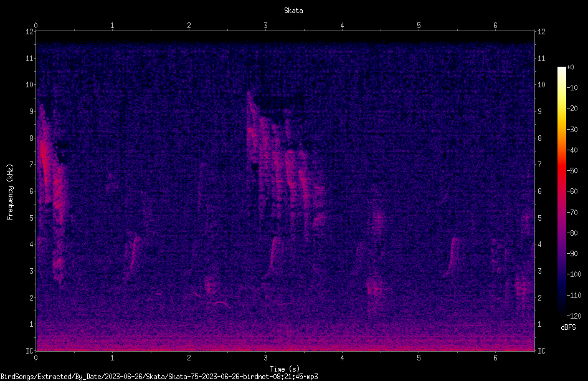588x381 pixels.
Task: Click the colorbar gradient scale
Action: tap(561, 191)
